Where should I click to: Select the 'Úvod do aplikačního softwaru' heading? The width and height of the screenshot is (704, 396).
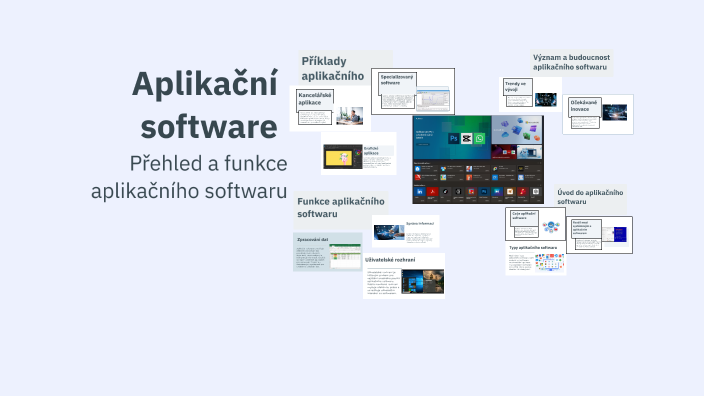point(590,197)
